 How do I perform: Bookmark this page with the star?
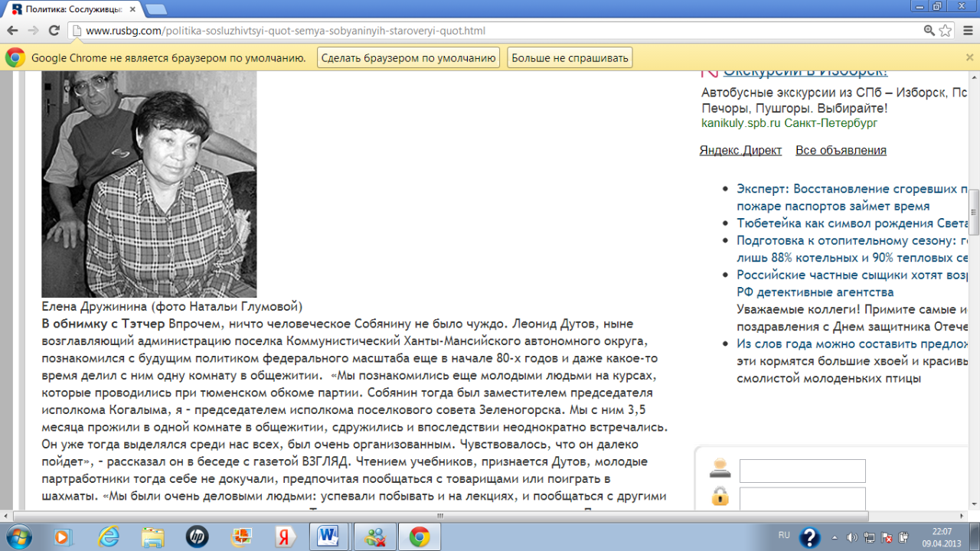pyautogui.click(x=946, y=31)
